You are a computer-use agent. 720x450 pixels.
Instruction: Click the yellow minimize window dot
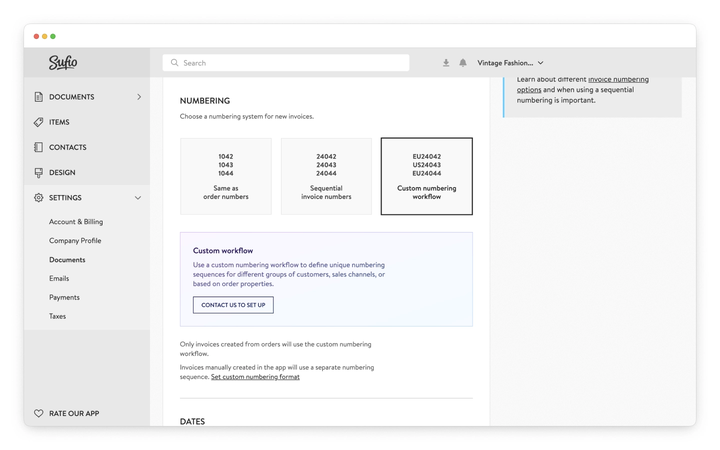point(45,36)
